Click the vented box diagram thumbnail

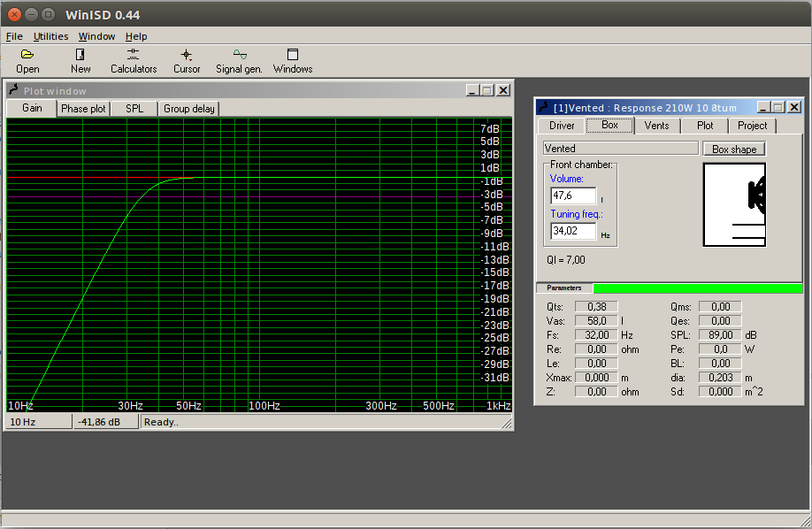[734, 204]
